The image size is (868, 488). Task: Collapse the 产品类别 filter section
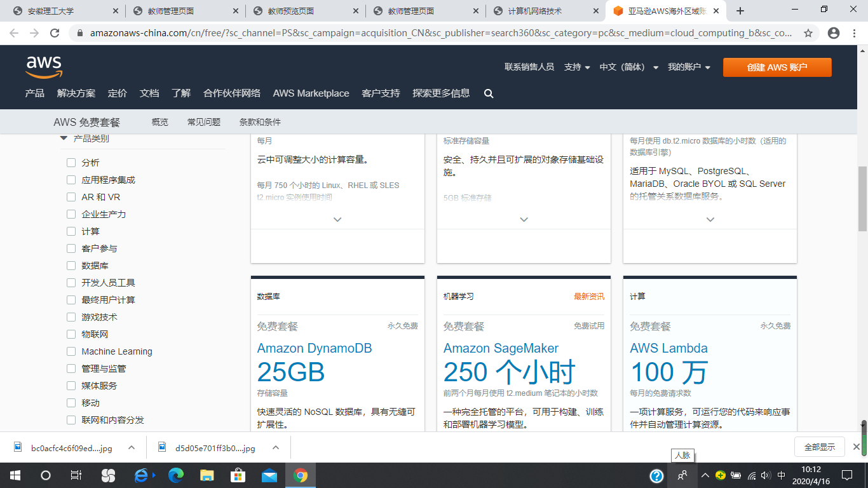click(64, 139)
